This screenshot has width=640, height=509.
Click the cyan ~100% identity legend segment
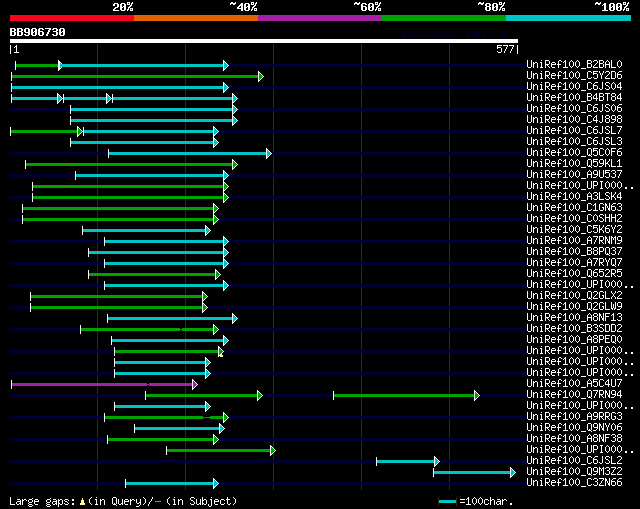(x=569, y=18)
